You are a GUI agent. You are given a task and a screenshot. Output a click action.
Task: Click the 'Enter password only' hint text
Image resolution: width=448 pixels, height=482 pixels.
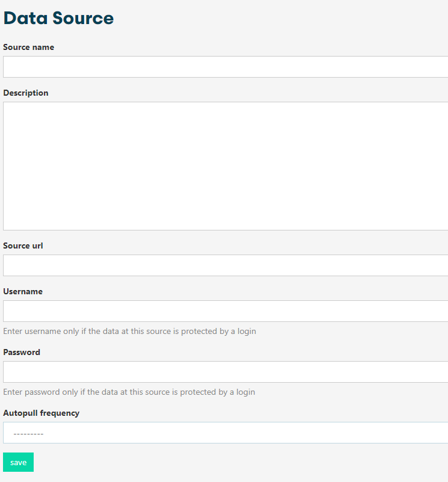129,392
